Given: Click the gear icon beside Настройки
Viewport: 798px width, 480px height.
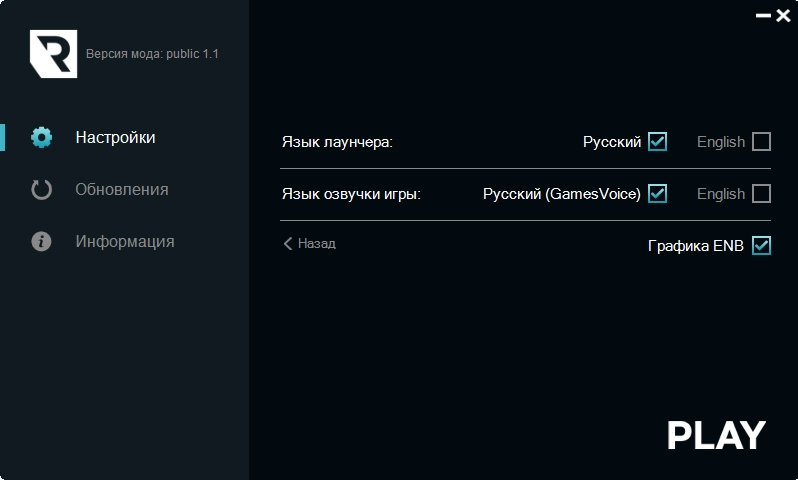Looking at the screenshot, I should [41, 137].
